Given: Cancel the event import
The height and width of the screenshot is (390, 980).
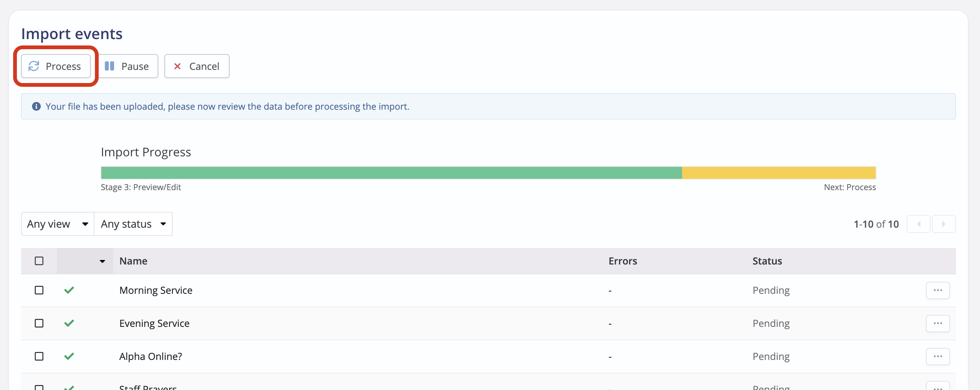Looking at the screenshot, I should (196, 66).
